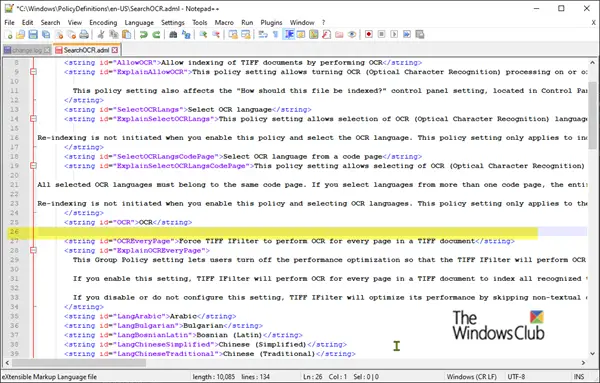
Task: Open Find with the binoculars icon
Action: coord(173,34)
